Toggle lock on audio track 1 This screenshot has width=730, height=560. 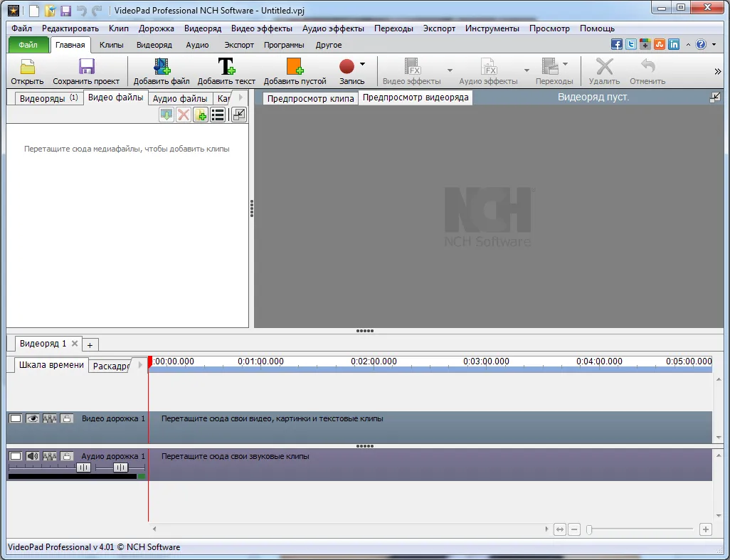point(67,456)
